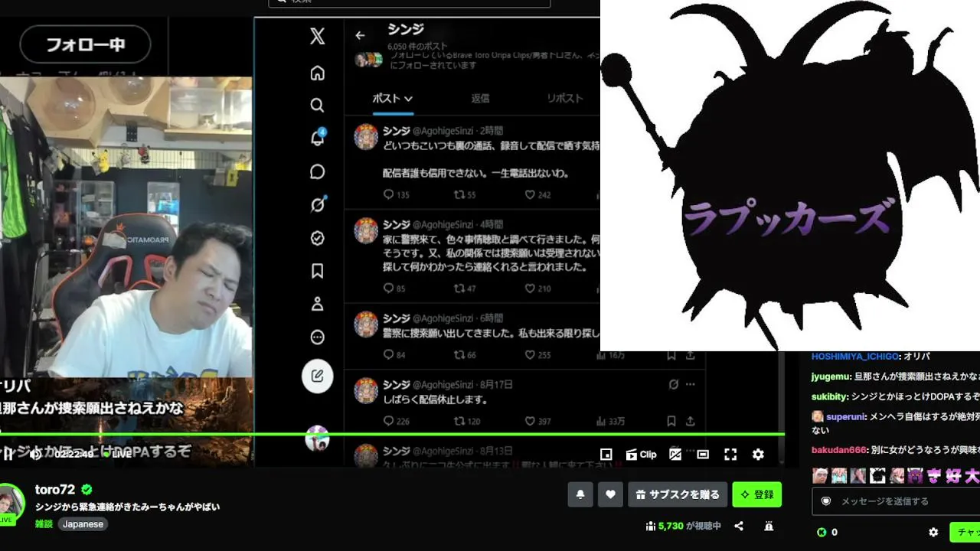
Task: Open the X account avatar at sidebar bottom
Action: coord(317,439)
